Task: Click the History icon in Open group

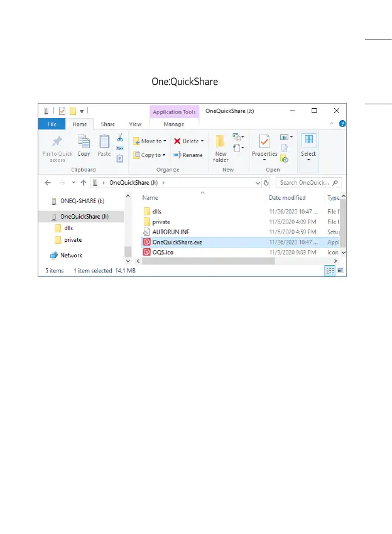Action: (x=285, y=159)
